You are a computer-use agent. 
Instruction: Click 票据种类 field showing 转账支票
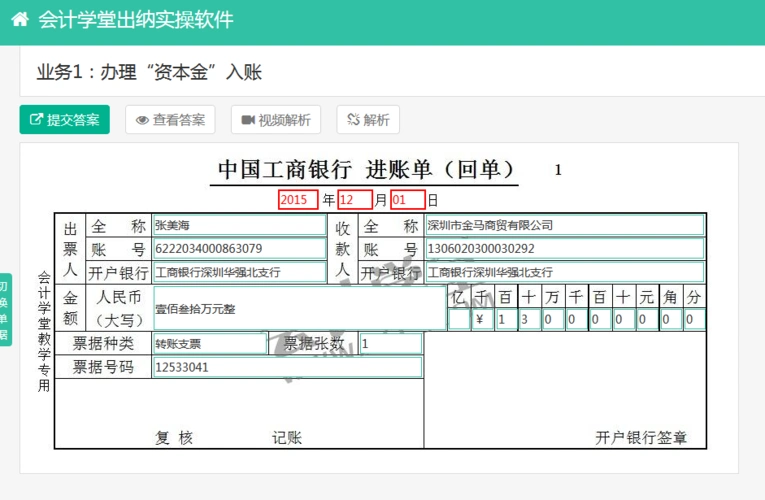tap(210, 344)
